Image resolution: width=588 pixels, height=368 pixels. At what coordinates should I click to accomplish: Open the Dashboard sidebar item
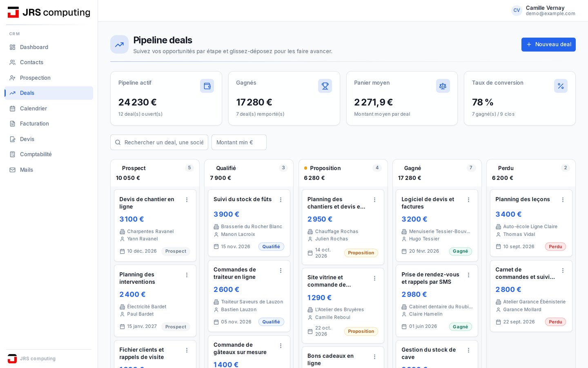(49, 47)
